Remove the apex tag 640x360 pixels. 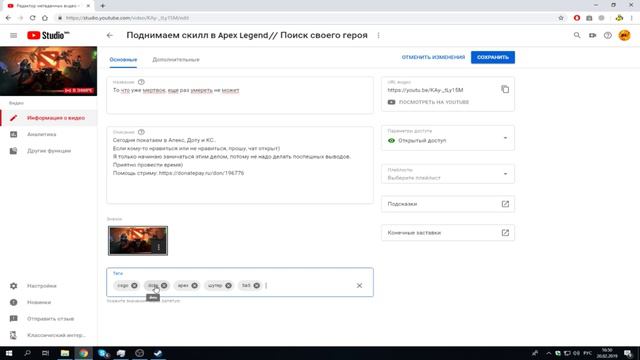coord(194,285)
